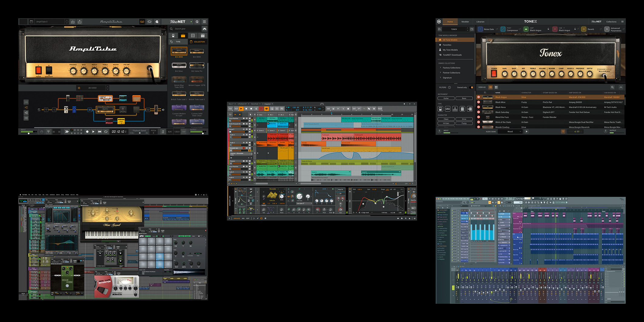Click the record button in Bitwig's transport

click(x=251, y=109)
